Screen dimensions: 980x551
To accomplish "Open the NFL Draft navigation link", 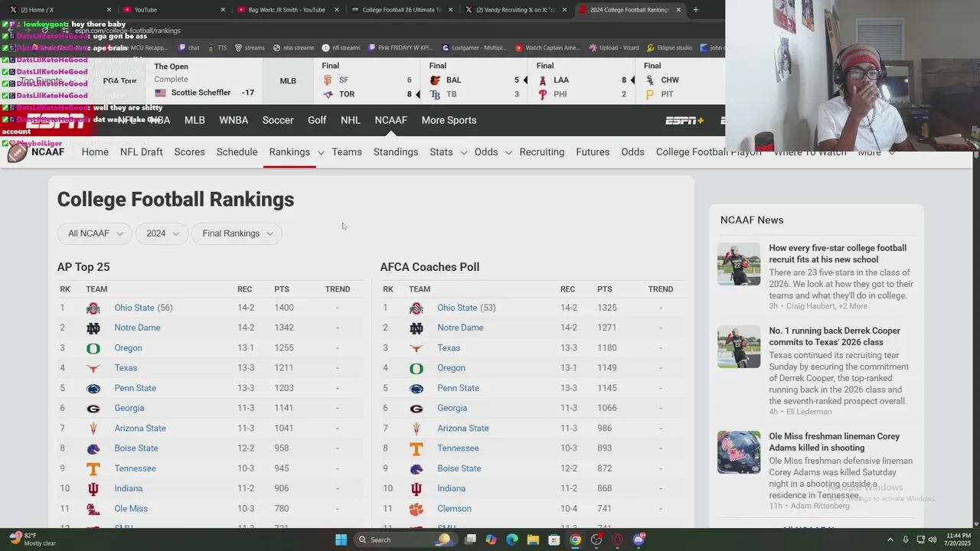I will (142, 152).
